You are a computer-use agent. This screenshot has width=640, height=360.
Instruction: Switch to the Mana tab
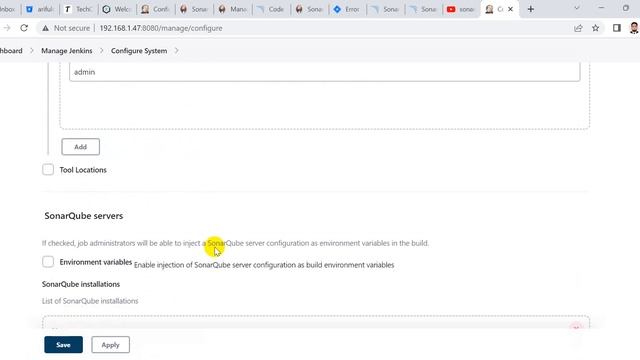point(233,9)
